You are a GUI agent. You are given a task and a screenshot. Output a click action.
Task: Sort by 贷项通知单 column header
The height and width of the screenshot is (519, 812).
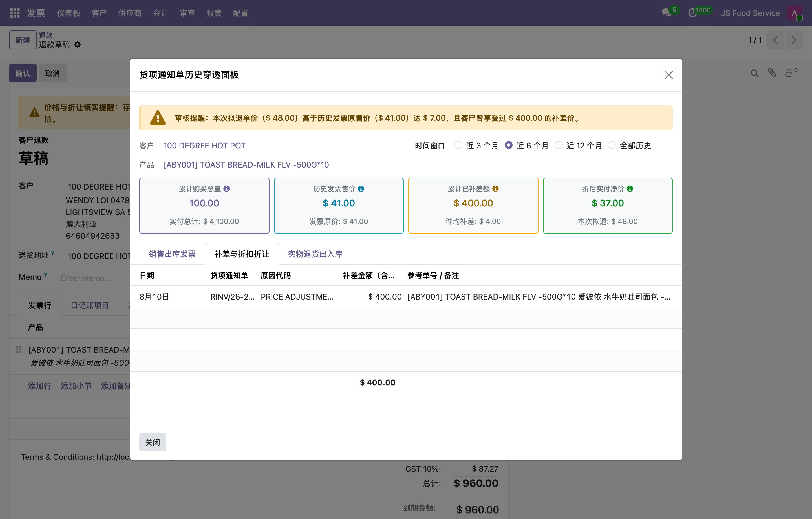point(229,275)
